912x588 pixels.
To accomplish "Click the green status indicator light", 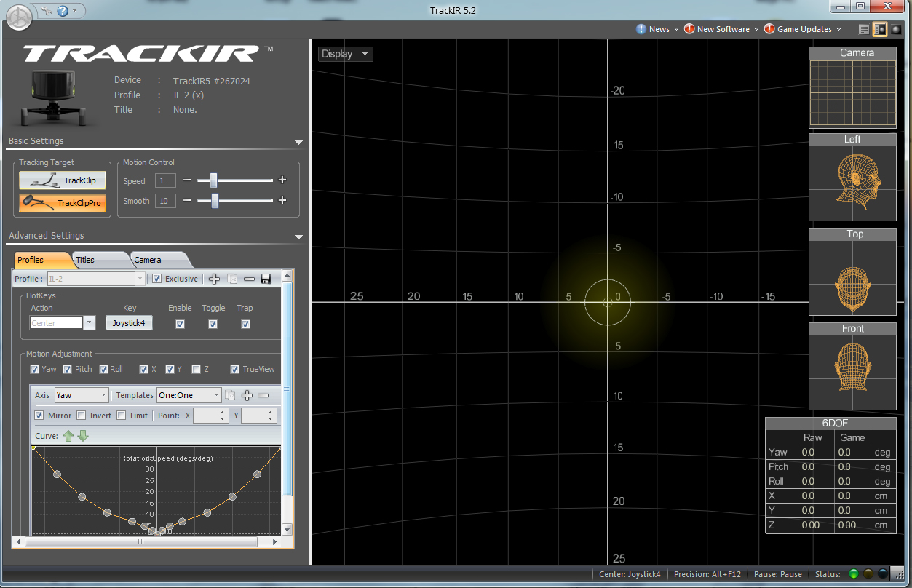I will click(x=854, y=574).
